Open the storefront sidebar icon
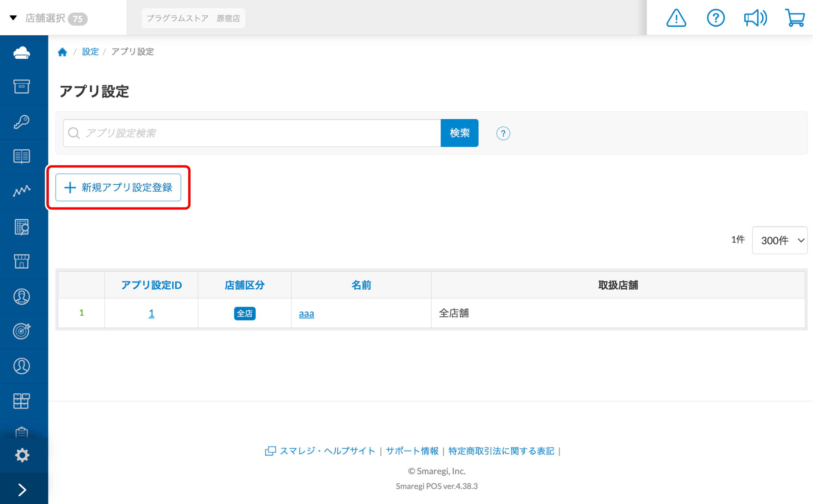The image size is (813, 504). (x=21, y=262)
